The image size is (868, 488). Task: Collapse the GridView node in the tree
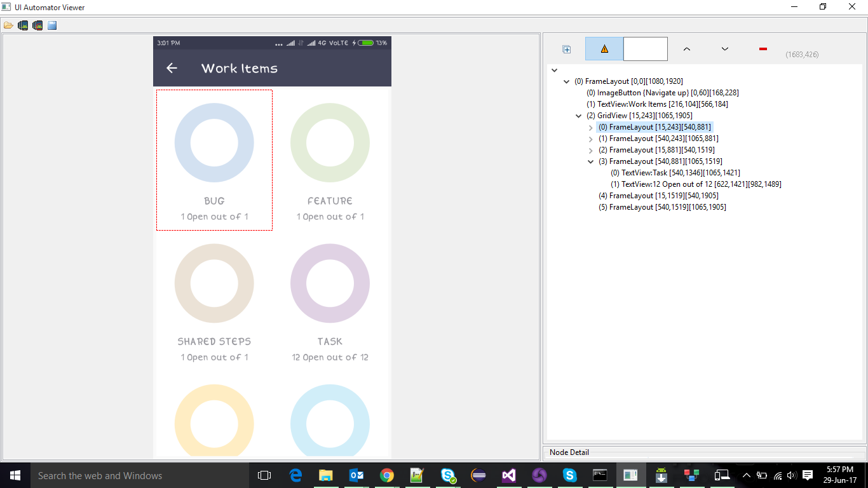[579, 116]
